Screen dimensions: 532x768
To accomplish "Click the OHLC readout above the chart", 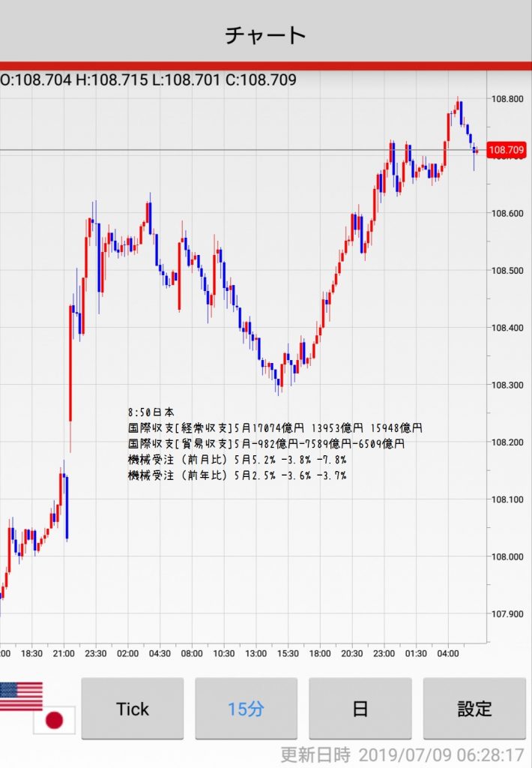I will 148,80.
